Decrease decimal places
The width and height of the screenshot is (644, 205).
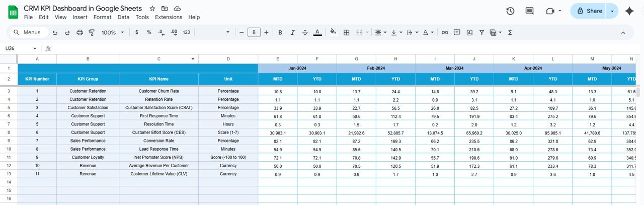coord(161,32)
